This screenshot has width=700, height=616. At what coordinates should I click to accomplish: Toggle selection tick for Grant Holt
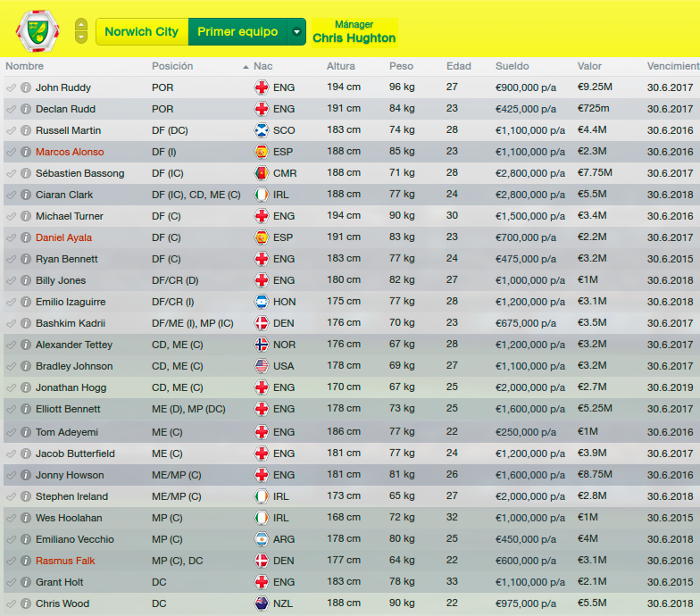(11, 582)
